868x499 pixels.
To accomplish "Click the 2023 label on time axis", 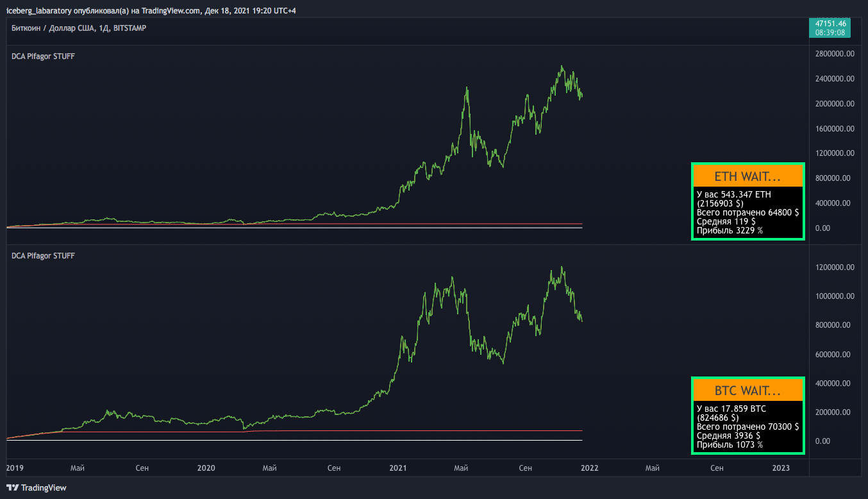I will point(781,468).
